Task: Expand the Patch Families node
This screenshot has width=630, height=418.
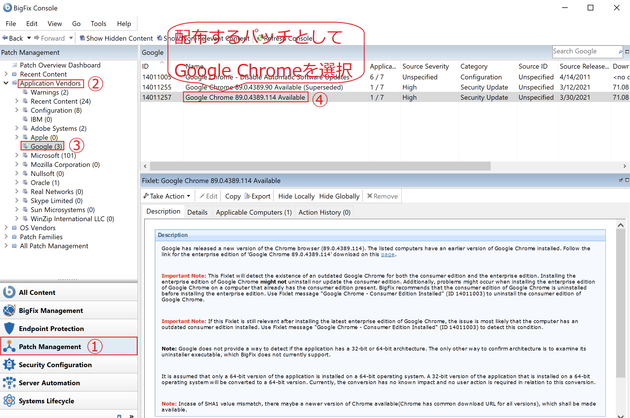Action: (x=6, y=237)
